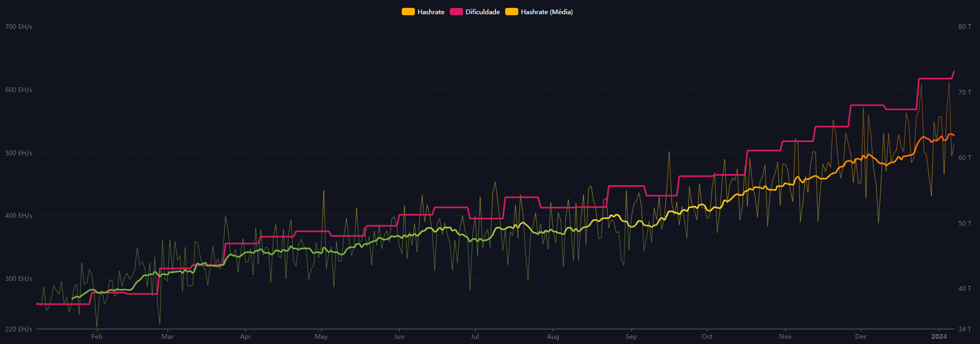Click the pink Dificuldade legend color swatch

click(x=456, y=12)
